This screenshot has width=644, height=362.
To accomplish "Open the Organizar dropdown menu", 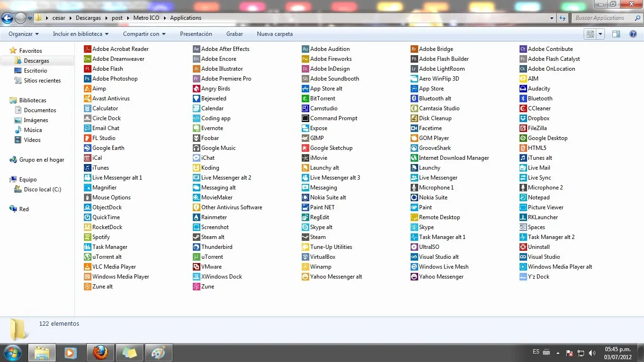I will (x=24, y=34).
